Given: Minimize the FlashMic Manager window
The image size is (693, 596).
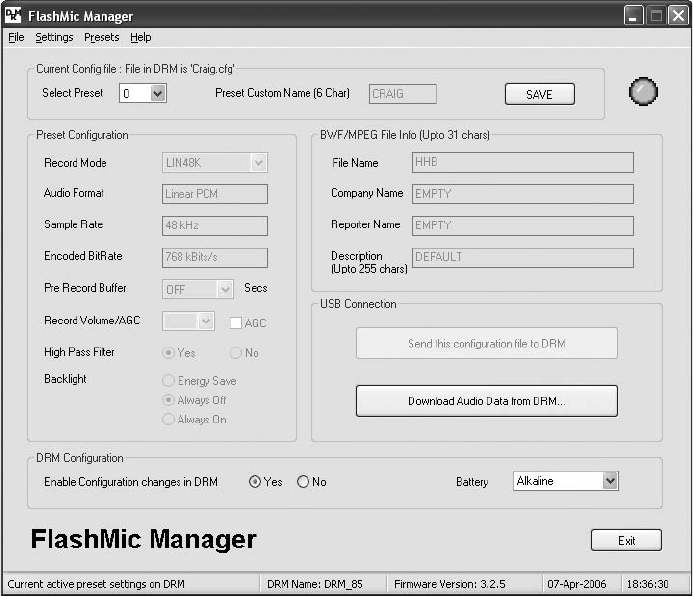Looking at the screenshot, I should tap(634, 16).
